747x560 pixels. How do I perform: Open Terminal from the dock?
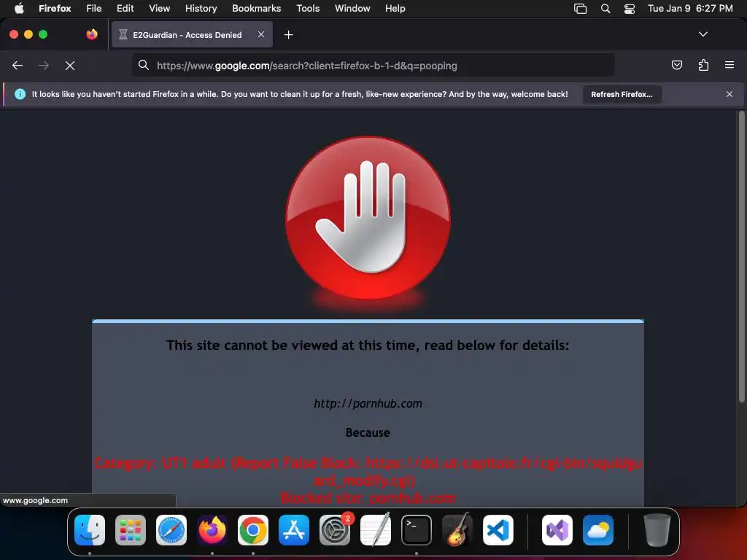[417, 530]
